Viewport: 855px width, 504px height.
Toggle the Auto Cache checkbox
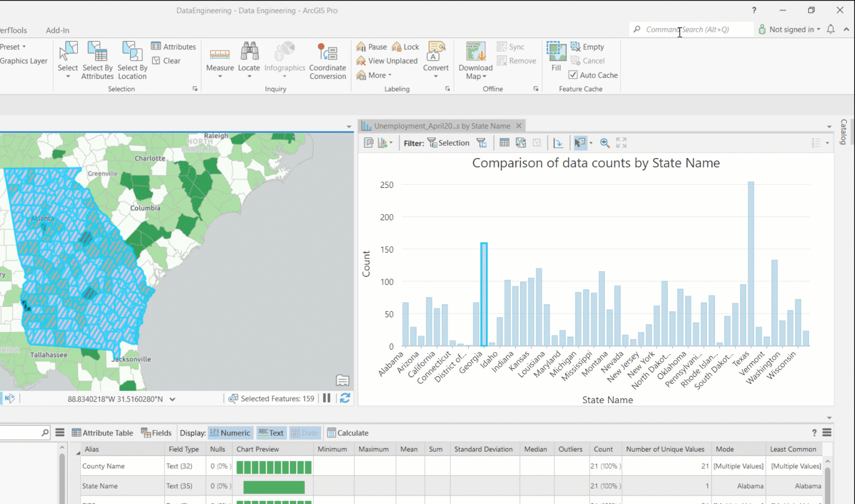[x=573, y=75]
